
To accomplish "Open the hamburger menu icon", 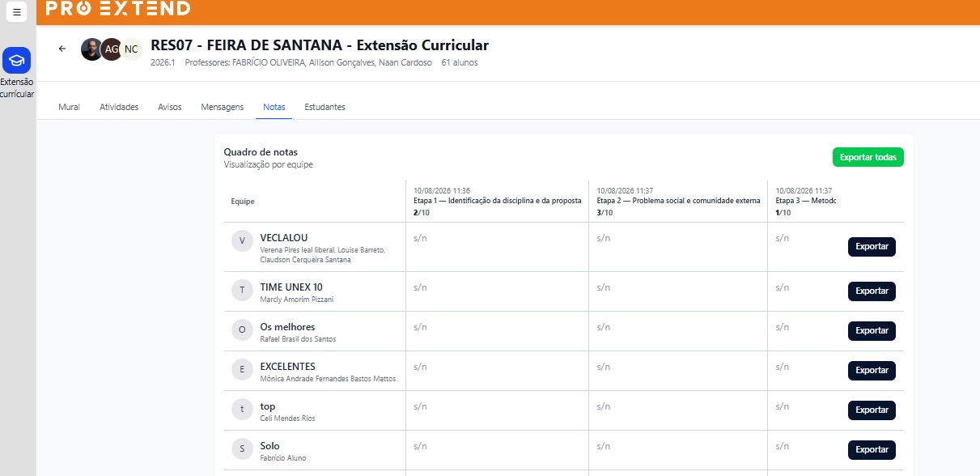I will pyautogui.click(x=17, y=12).
